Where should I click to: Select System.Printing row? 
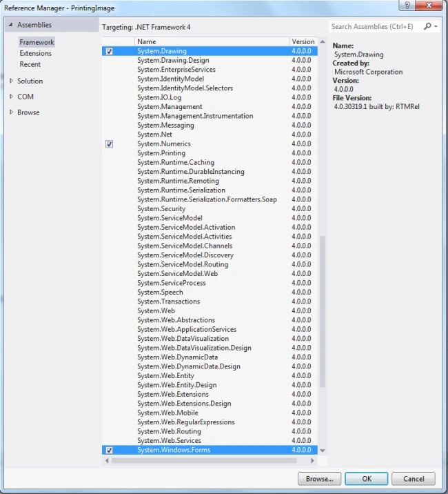(x=210, y=152)
